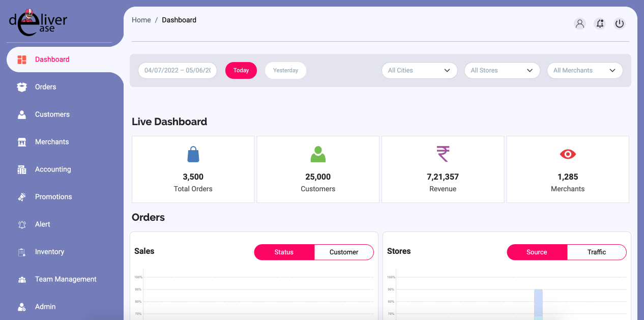Viewport: 644px width, 320px height.
Task: Click the Total Orders shopping bag icon
Action: tap(193, 154)
